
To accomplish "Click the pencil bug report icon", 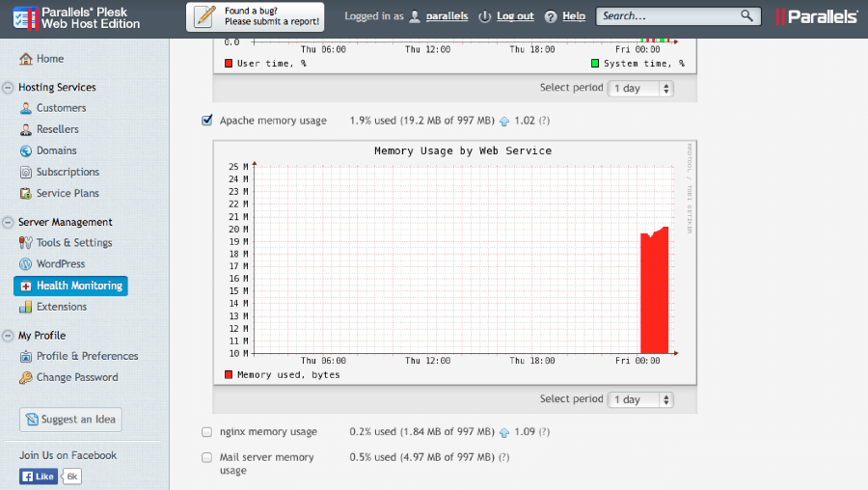I will [204, 16].
